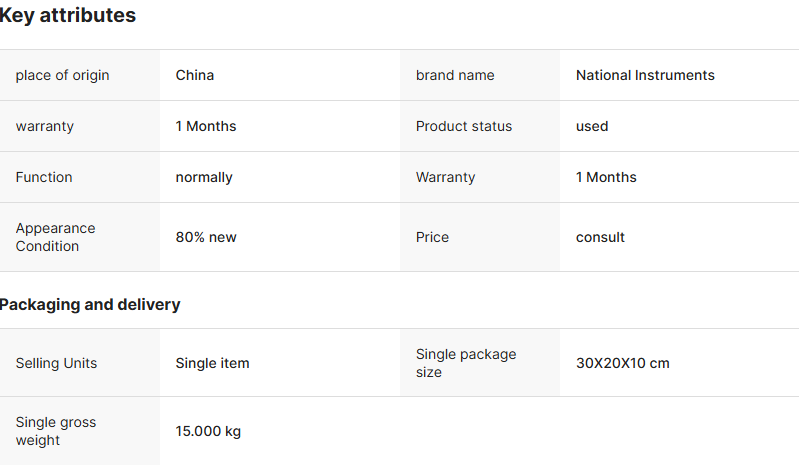Viewport: 799px width, 465px height.
Task: Click the 30X20X10 cm size value
Action: [622, 363]
